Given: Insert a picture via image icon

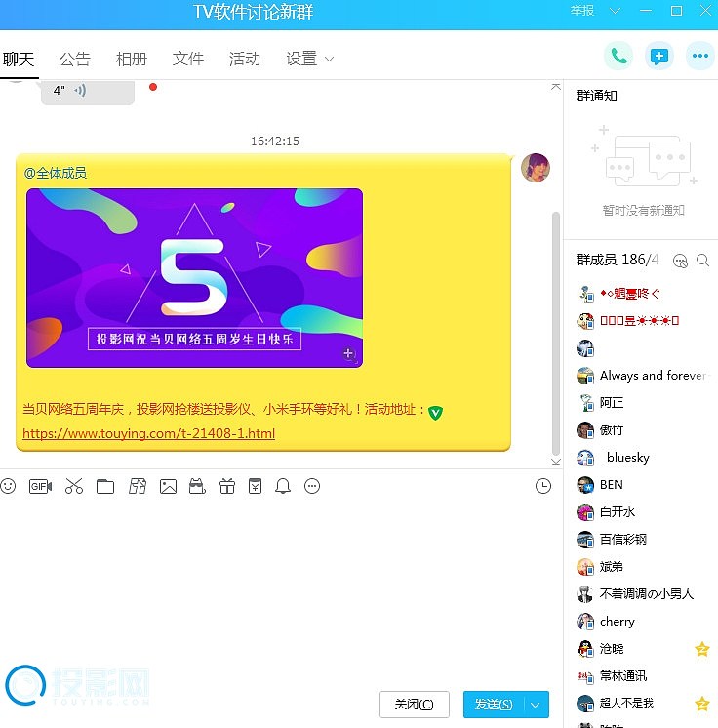Looking at the screenshot, I should (168, 486).
